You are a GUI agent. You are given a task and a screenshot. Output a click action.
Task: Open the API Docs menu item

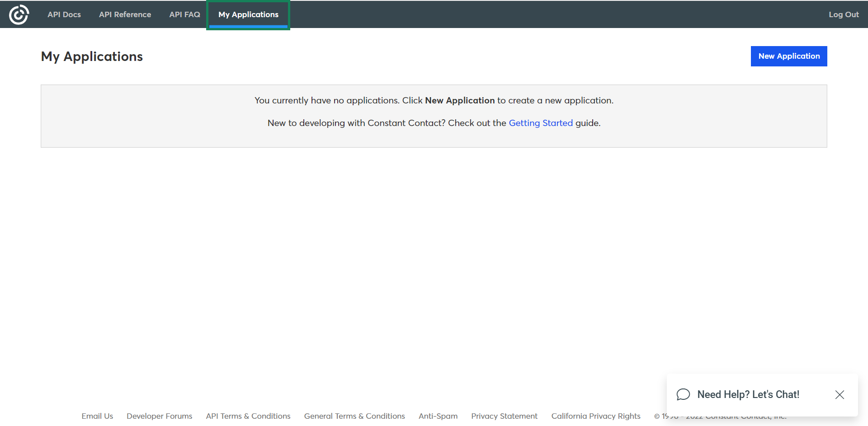(x=64, y=14)
